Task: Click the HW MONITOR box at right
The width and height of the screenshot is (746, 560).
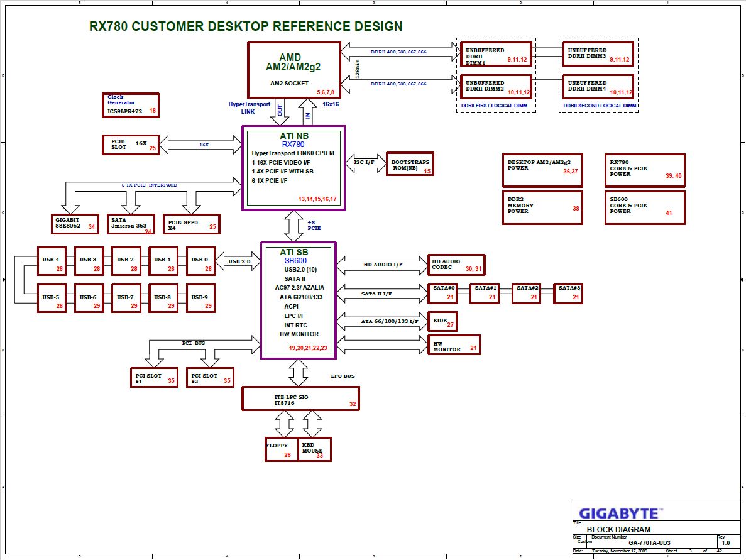Action: tap(454, 345)
